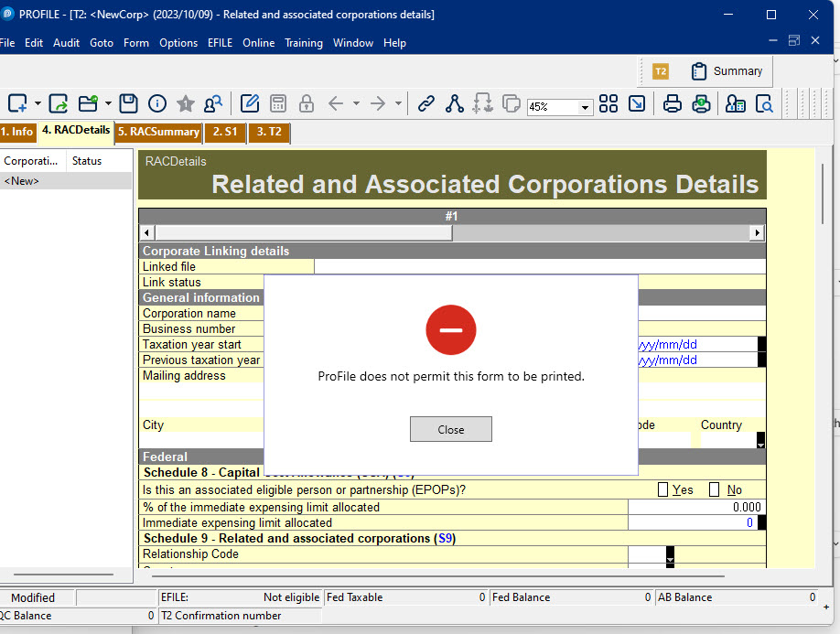Open the Audit menu
The image size is (840, 634).
[x=67, y=43]
